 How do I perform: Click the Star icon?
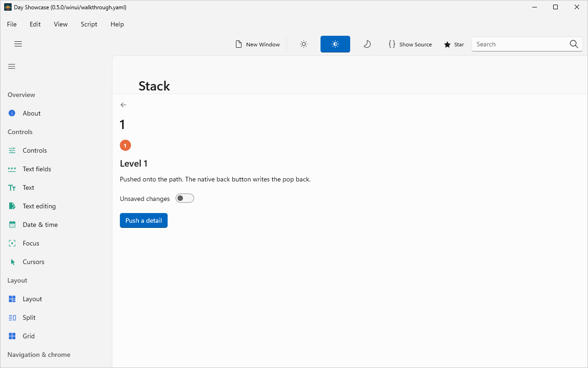tap(447, 45)
